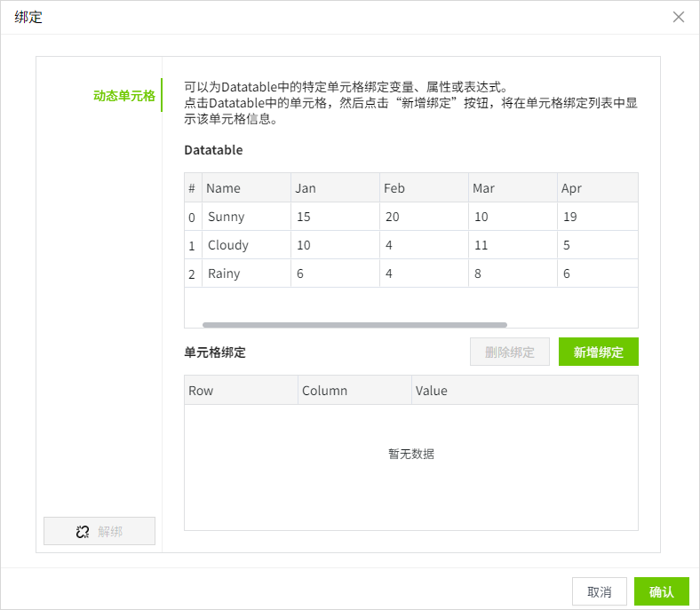Image resolution: width=700 pixels, height=610 pixels.
Task: Select the Cloudy name cell
Action: pos(246,245)
